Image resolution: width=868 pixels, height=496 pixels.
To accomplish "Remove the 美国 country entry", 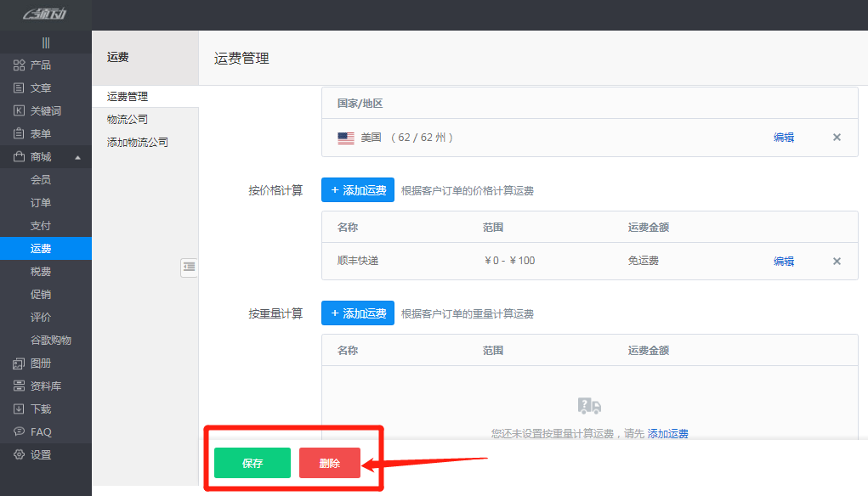I will click(x=836, y=137).
